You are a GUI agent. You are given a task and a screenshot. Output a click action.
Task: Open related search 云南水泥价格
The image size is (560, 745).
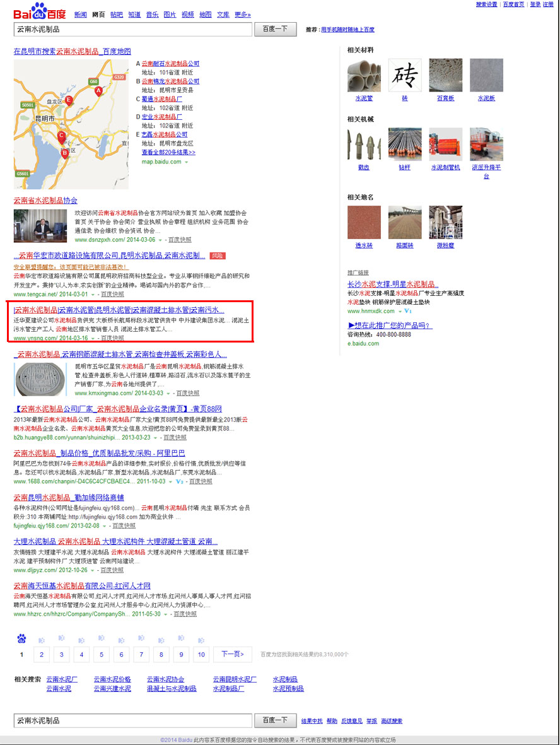tap(112, 679)
